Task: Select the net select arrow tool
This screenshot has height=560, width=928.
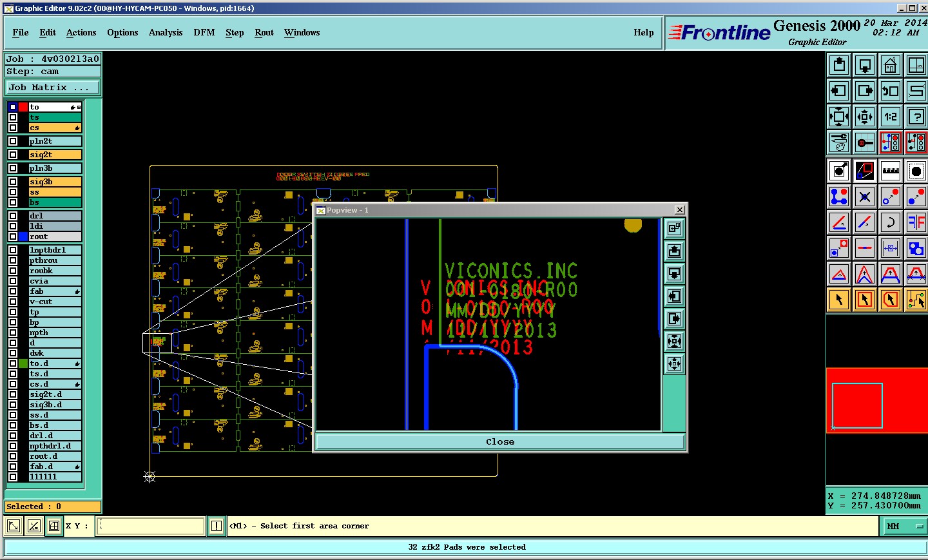Action: [x=916, y=300]
